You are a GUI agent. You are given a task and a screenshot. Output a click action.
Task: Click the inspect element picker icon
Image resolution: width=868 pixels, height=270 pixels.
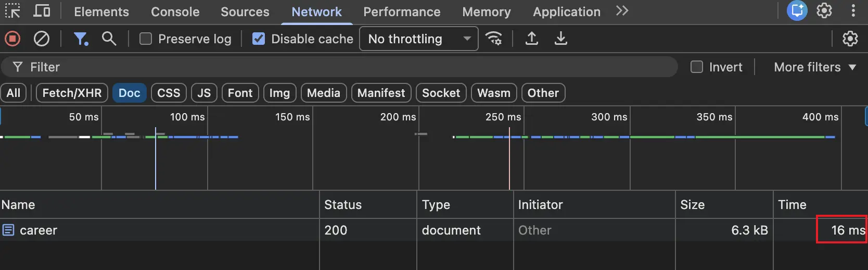(12, 11)
